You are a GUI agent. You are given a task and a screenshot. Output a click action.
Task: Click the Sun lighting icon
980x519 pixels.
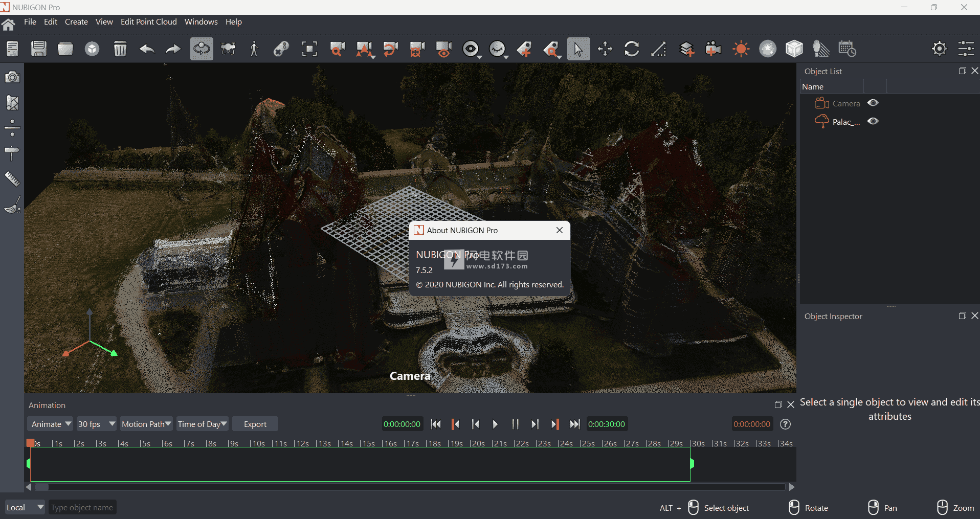click(741, 49)
